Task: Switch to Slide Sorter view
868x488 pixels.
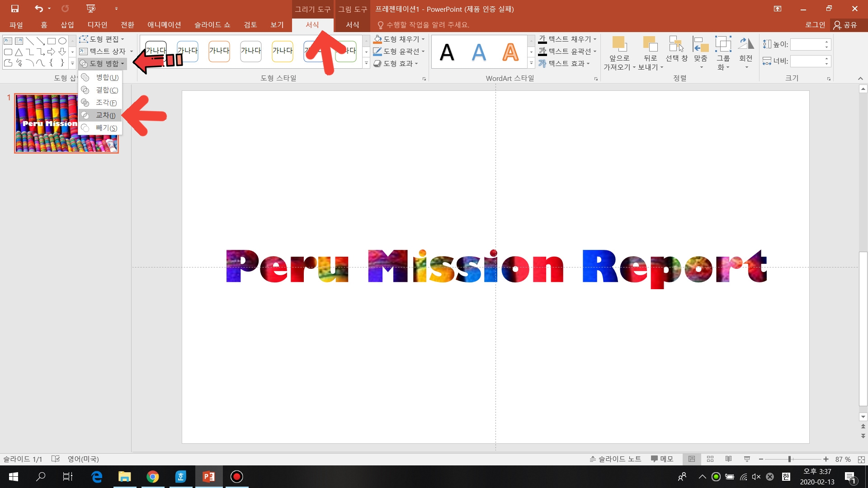Action: 710,459
